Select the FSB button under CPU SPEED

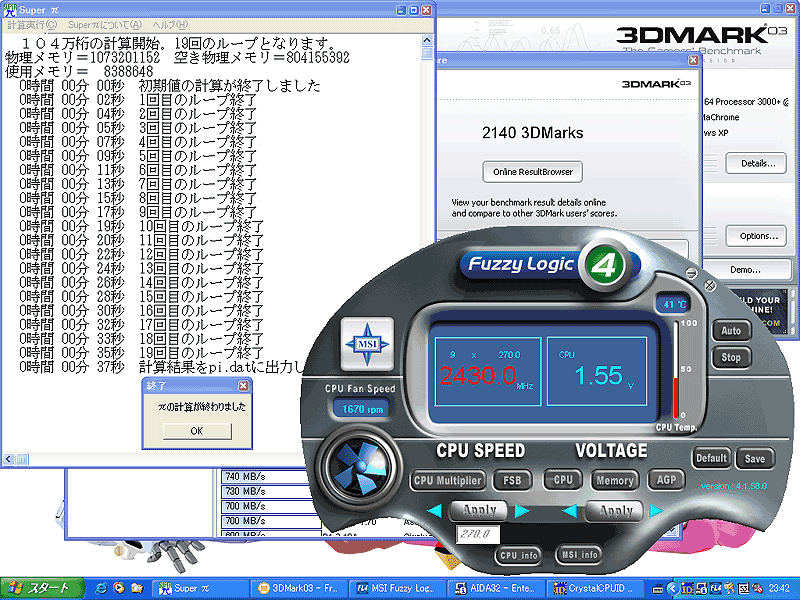point(512,481)
